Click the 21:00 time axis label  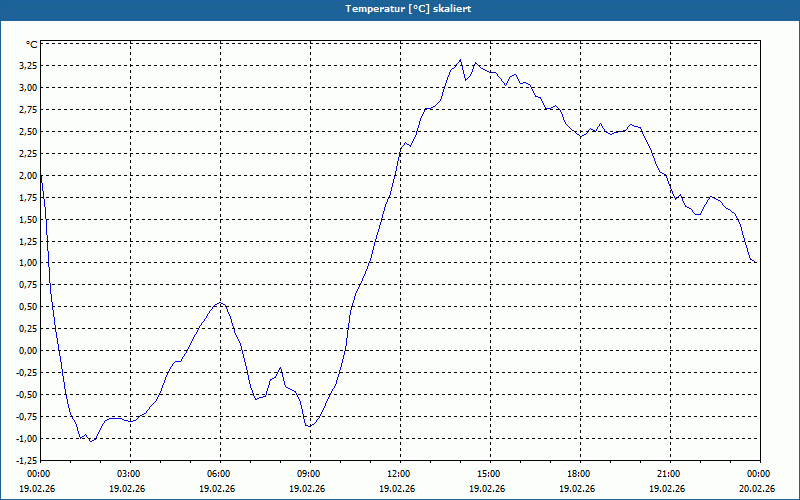click(x=670, y=474)
